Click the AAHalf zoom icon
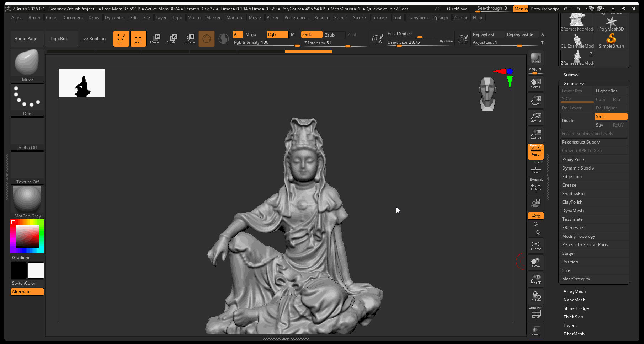Screen dimensions: 644x344 point(536,135)
